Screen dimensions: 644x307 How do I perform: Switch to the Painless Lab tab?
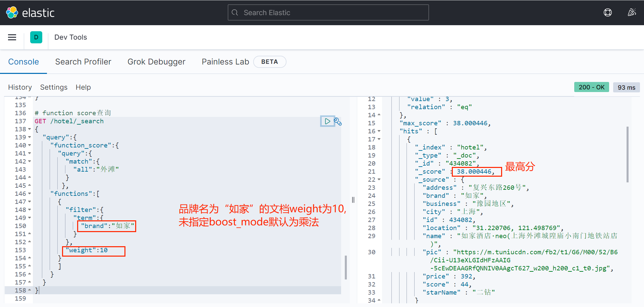pyautogui.click(x=225, y=62)
